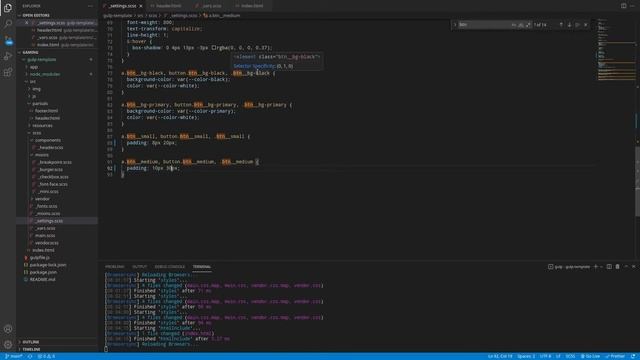Expand the img folder
Screen dimensions: 640x360
36,89
